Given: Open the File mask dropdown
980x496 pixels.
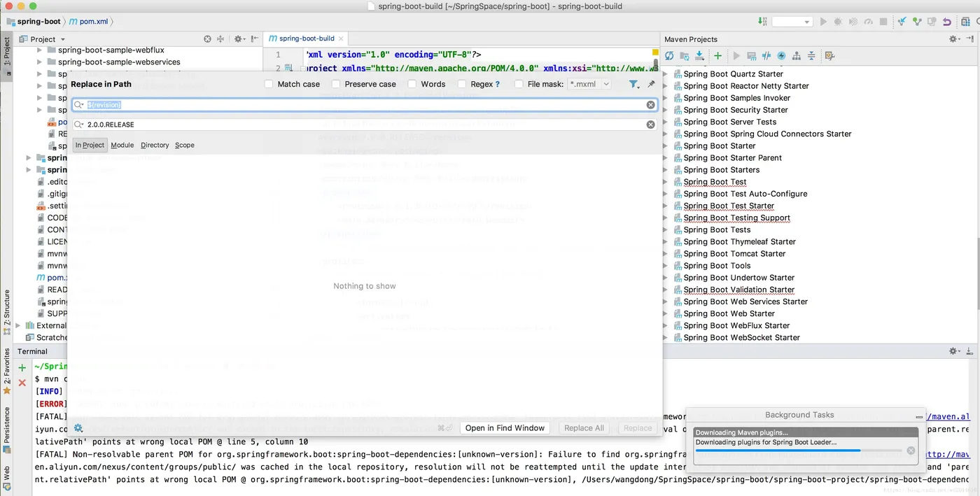Looking at the screenshot, I should click(x=606, y=84).
